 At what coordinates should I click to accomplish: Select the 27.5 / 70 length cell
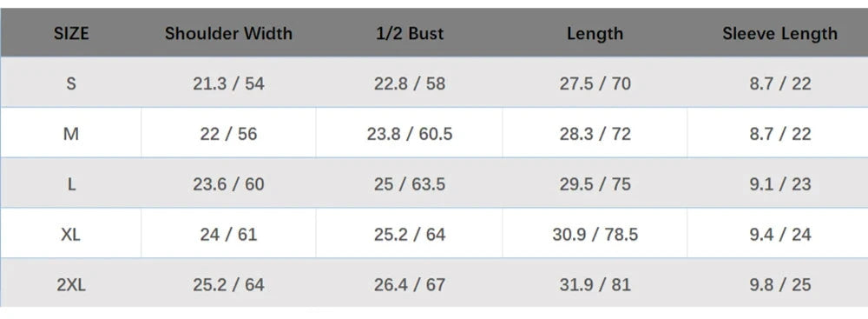[595, 83]
